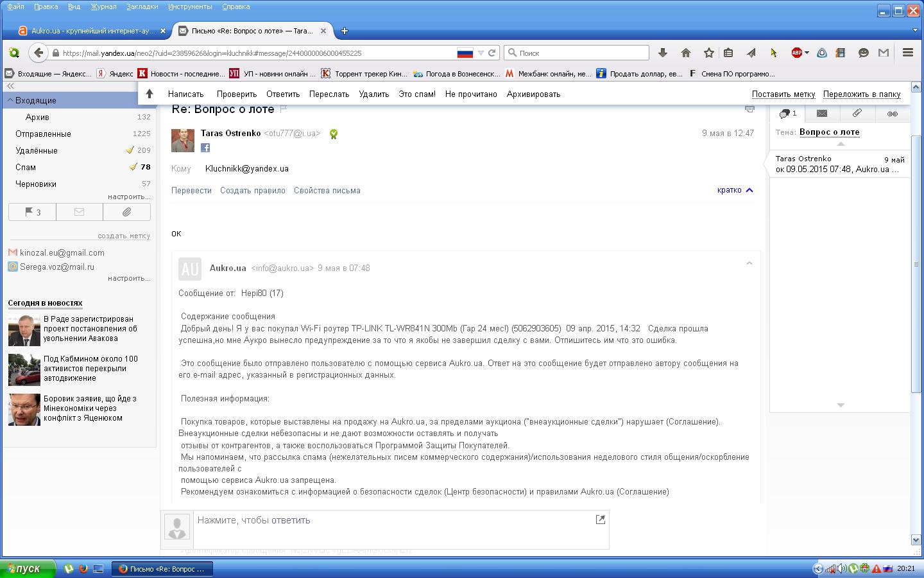
Task: Toggle important flag next to subject
Action: click(x=284, y=109)
